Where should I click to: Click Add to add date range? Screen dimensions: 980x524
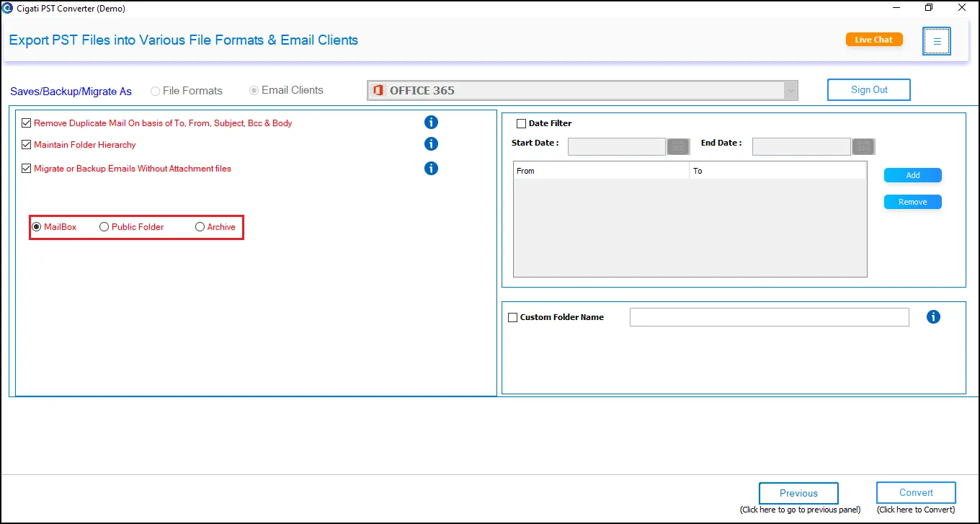tap(913, 175)
